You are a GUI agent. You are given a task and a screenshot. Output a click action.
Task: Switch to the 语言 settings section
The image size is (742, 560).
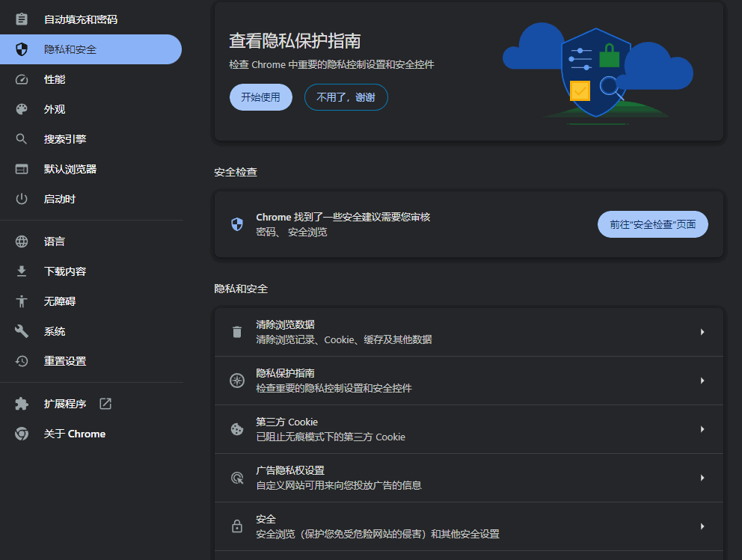coord(91,241)
